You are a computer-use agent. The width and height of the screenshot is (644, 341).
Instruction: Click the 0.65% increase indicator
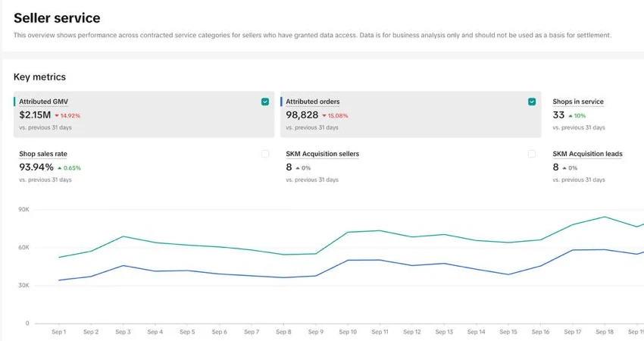point(70,168)
